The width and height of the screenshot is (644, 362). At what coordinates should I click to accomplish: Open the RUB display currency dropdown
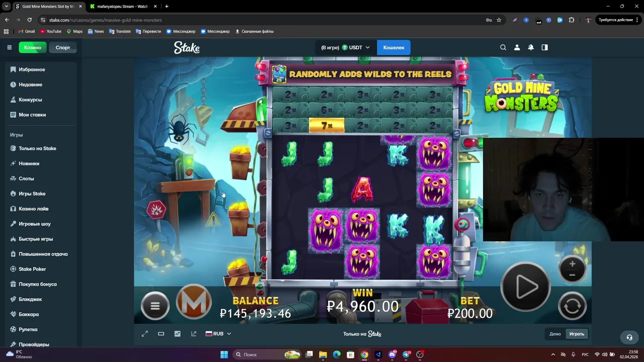(218, 334)
